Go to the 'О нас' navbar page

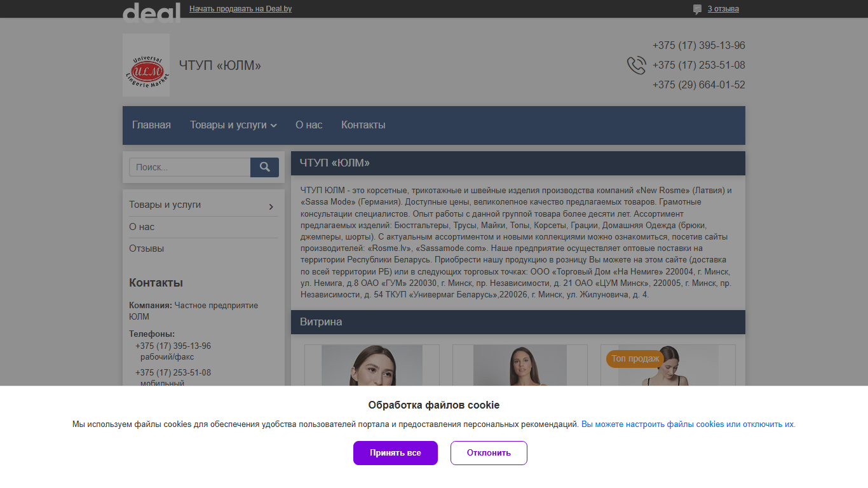click(309, 125)
